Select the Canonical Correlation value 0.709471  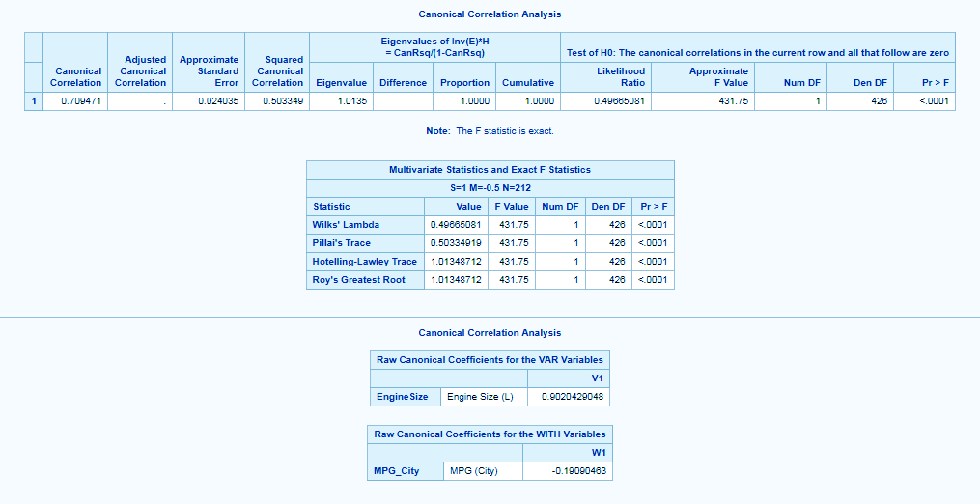(x=81, y=100)
